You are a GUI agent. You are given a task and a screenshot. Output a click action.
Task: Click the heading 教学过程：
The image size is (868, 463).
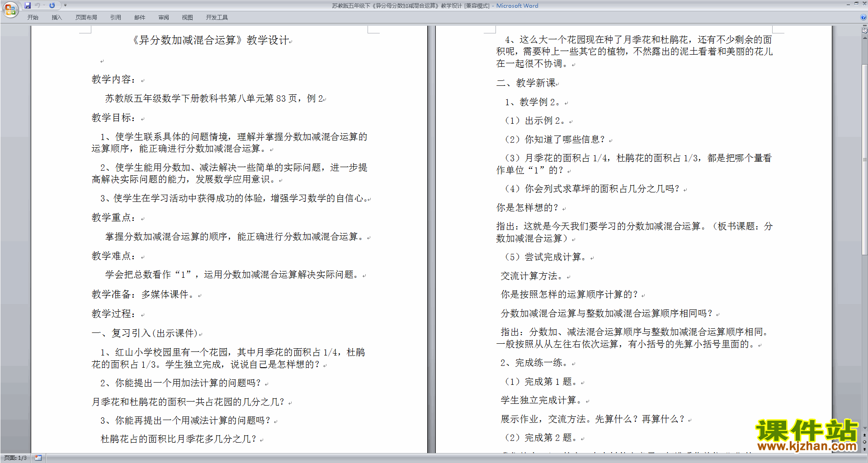tap(114, 314)
